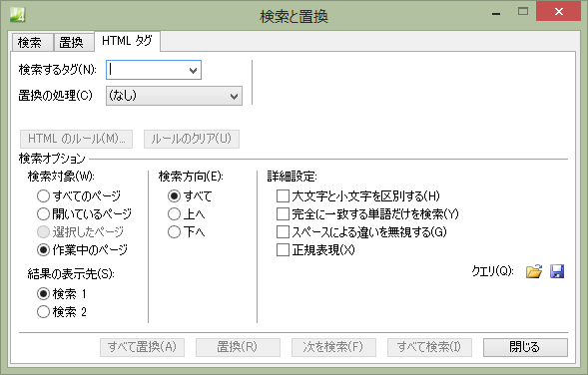This screenshot has width=588, height=375.
Task: Click the 結果の表示先(S): label
Action: tap(71, 274)
